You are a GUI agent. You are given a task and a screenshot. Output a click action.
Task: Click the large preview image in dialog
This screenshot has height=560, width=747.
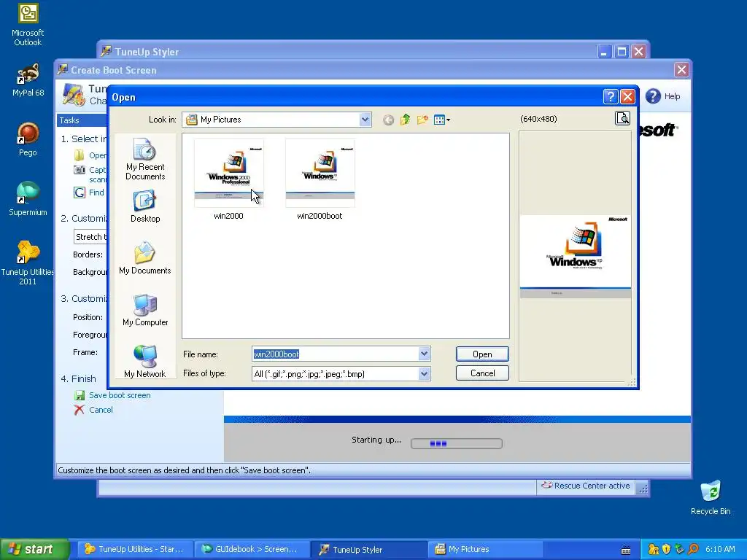click(x=576, y=256)
